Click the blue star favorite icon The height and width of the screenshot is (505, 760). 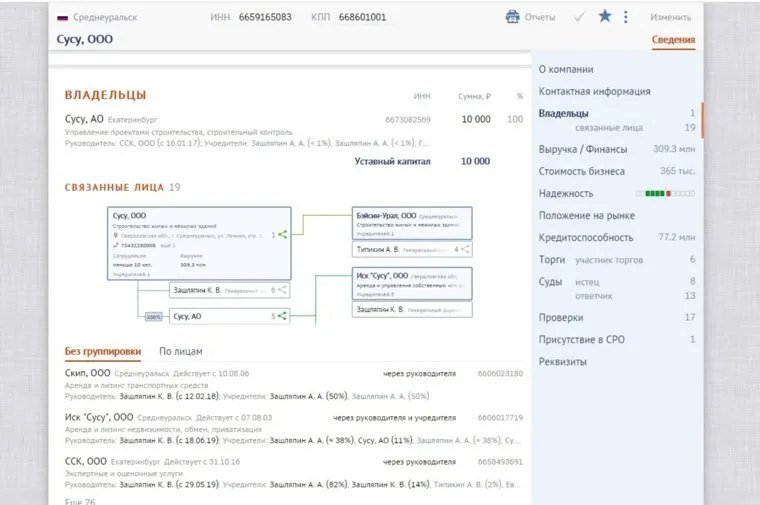[604, 17]
